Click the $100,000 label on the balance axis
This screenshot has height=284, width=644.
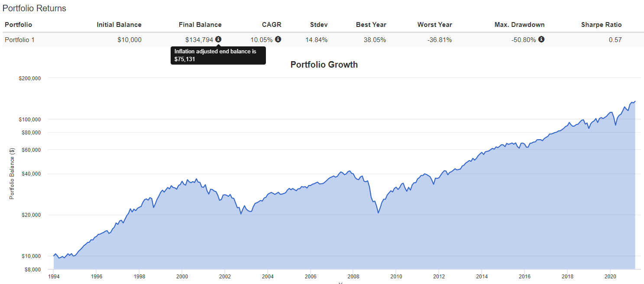[29, 119]
